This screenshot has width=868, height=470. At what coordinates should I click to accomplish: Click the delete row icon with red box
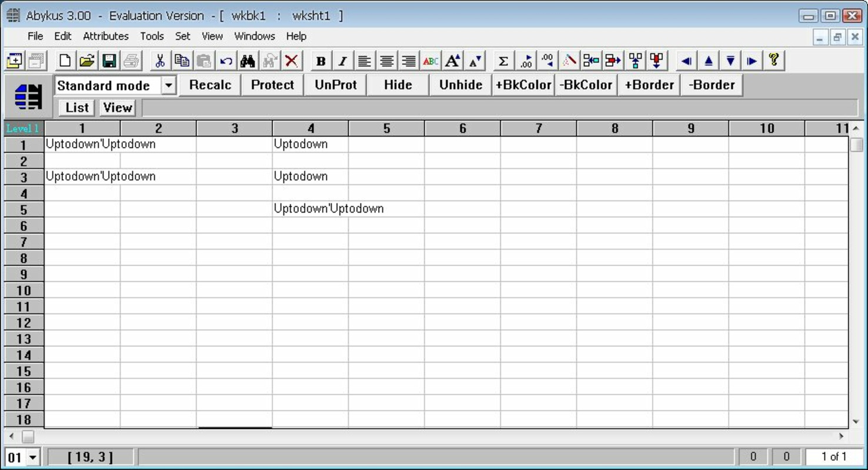(657, 61)
